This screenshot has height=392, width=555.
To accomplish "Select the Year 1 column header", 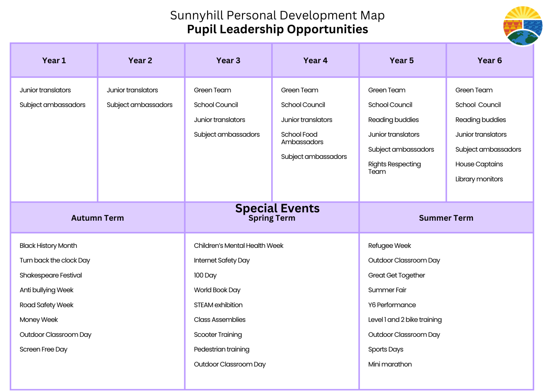I will point(54,60).
